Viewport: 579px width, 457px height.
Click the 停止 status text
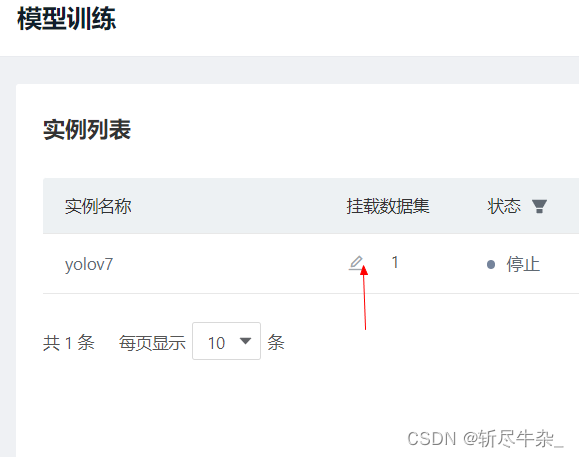click(x=523, y=264)
